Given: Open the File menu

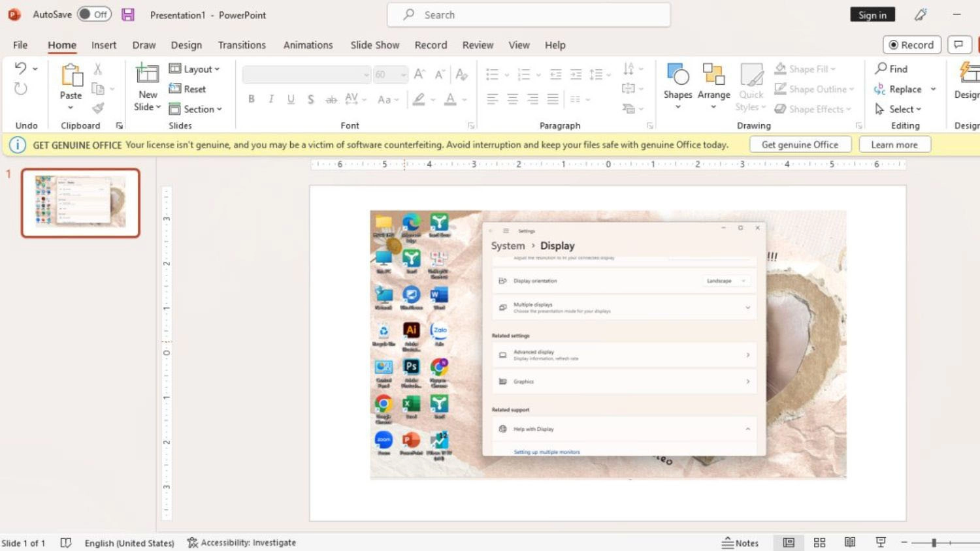Looking at the screenshot, I should (20, 45).
